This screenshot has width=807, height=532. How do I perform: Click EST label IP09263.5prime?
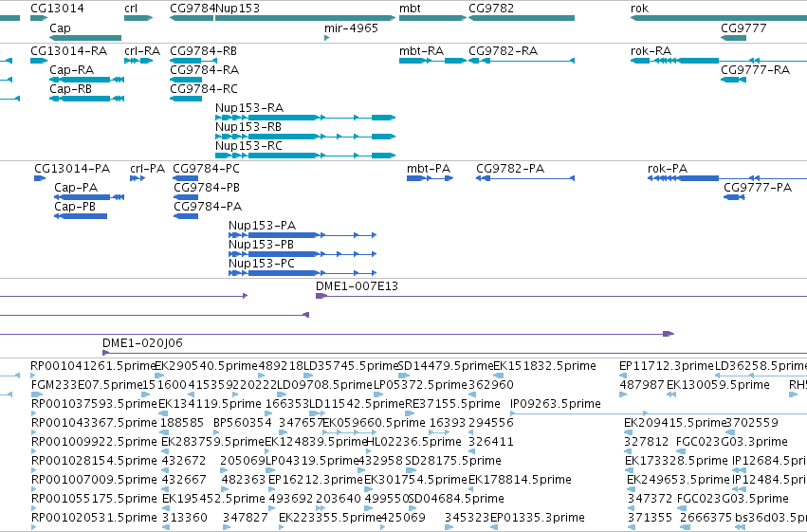click(556, 404)
